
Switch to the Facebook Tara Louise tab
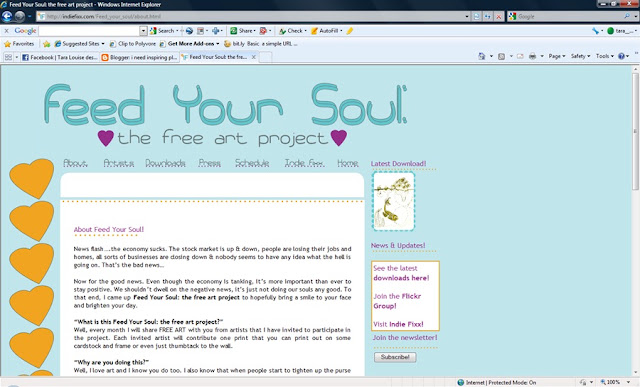[x=60, y=58]
